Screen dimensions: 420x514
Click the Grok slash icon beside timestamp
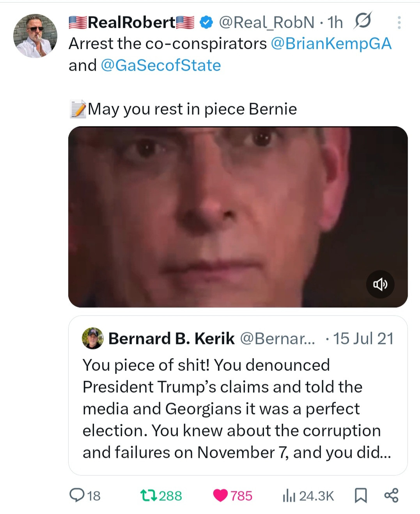(x=362, y=21)
